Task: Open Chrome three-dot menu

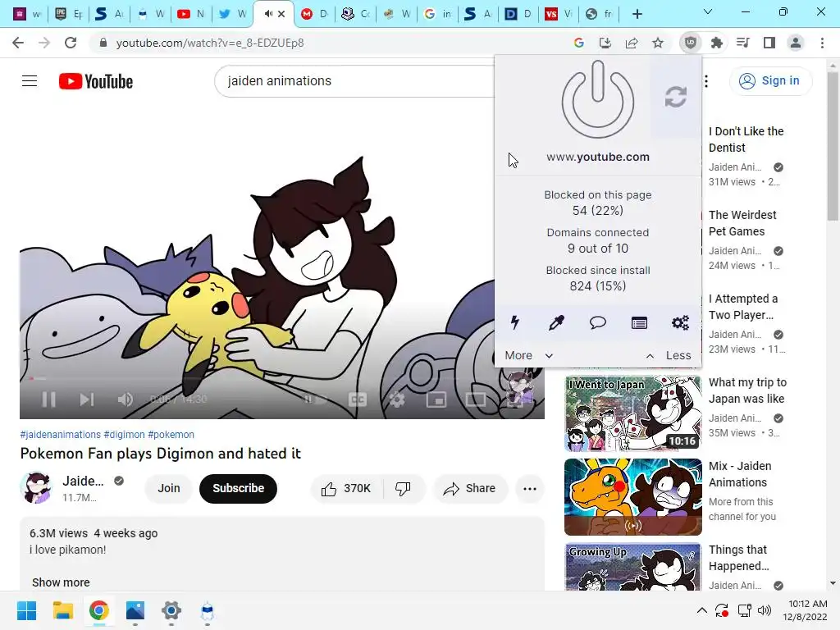Action: (x=822, y=43)
